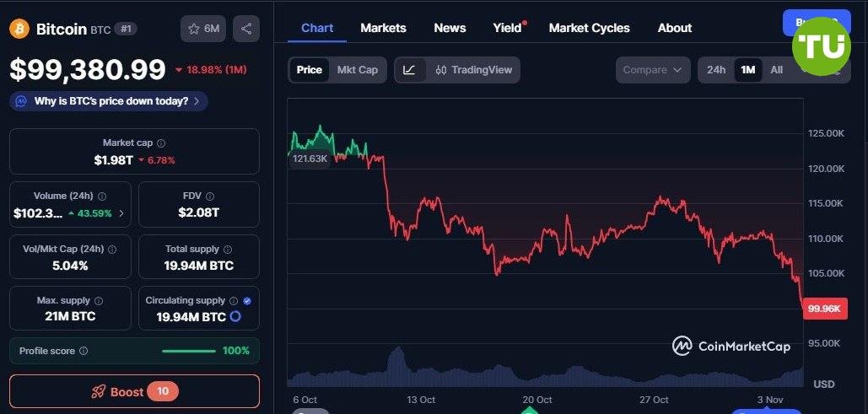Screen dimensions: 868x414
Task: Select the All time range
Action: (776, 70)
